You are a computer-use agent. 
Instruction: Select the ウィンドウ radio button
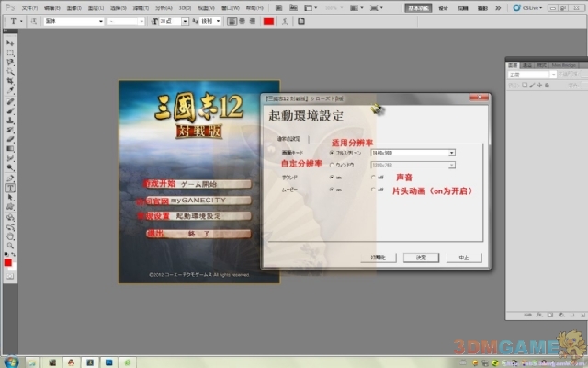click(332, 165)
